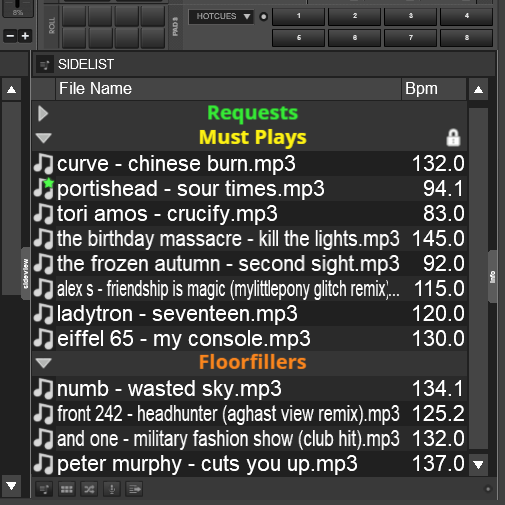Click the left panel scroll down arrow

(x=12, y=486)
